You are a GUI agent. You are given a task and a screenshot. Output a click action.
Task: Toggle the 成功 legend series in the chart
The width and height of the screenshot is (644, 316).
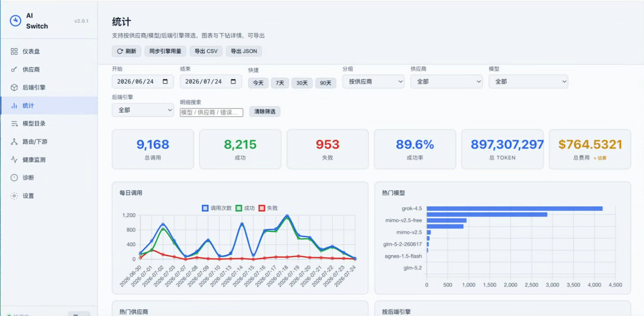(x=246, y=208)
